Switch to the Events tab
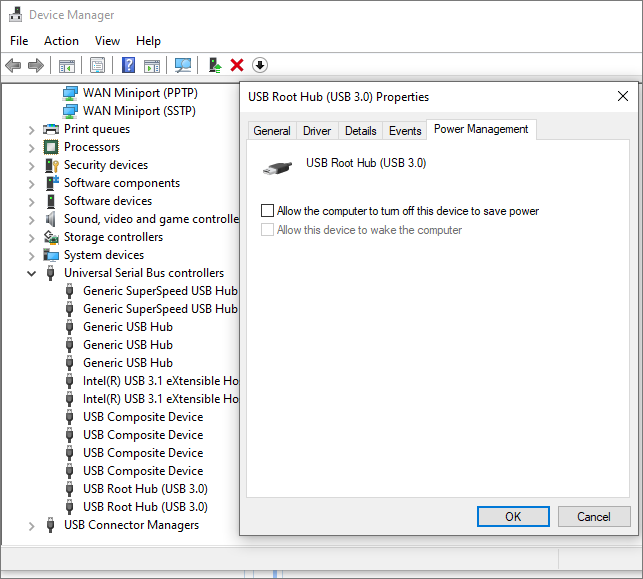The image size is (643, 579). 405,131
